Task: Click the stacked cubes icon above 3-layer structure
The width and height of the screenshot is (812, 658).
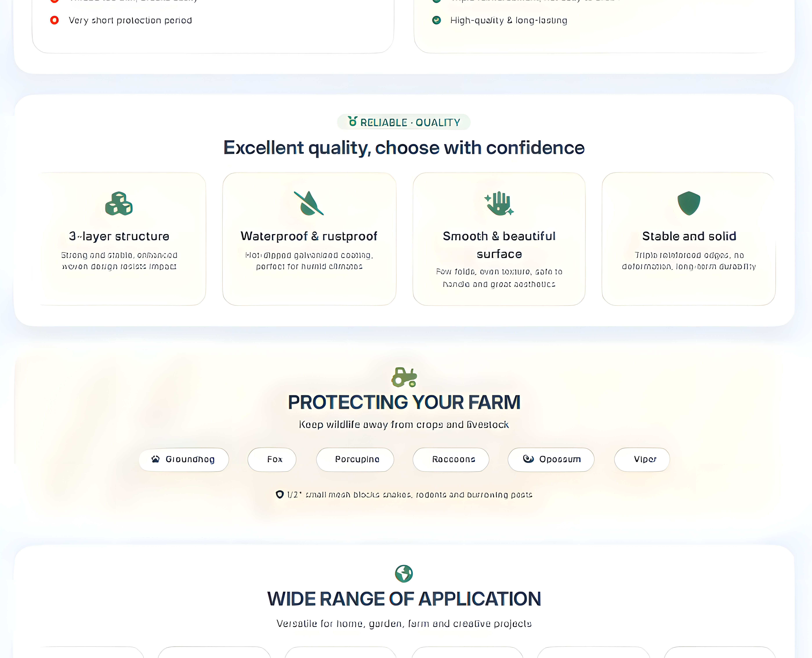Action: point(119,203)
